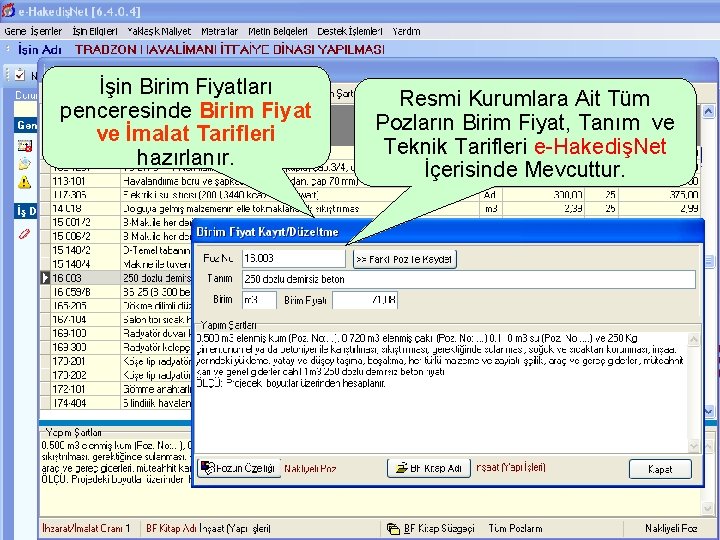The image size is (720, 540).
Task: Click the Nakliyeli Poz label in dialog
Action: click(310, 469)
